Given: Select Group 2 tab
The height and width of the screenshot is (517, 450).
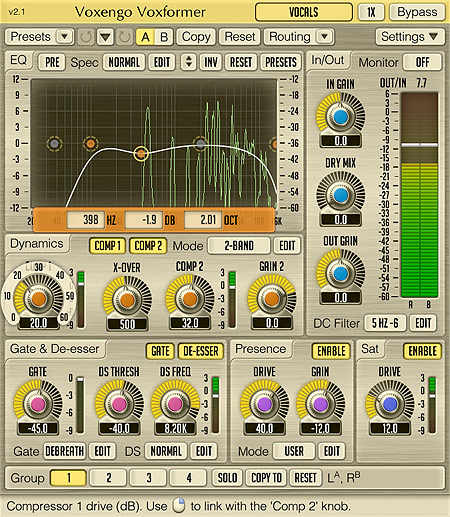Looking at the screenshot, I should pyautogui.click(x=108, y=478).
